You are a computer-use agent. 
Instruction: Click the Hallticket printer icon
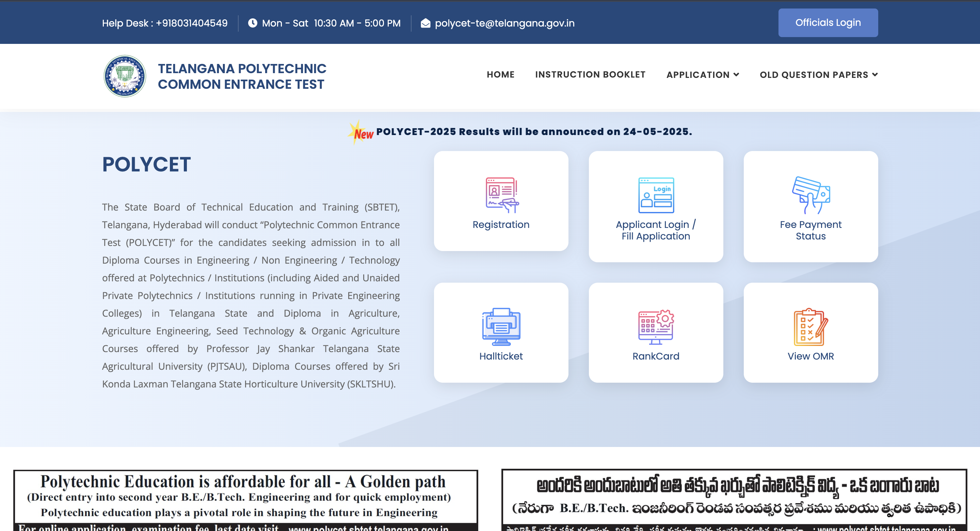(501, 327)
